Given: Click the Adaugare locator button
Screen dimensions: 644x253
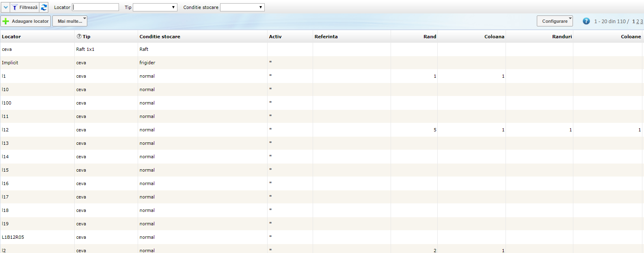Looking at the screenshot, I should coord(26,21).
